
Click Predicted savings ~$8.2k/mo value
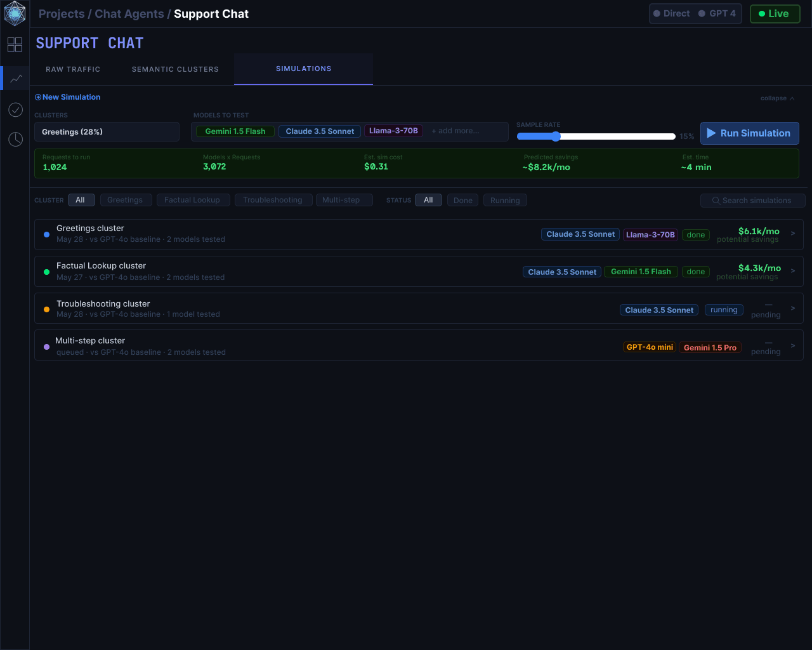coord(546,168)
